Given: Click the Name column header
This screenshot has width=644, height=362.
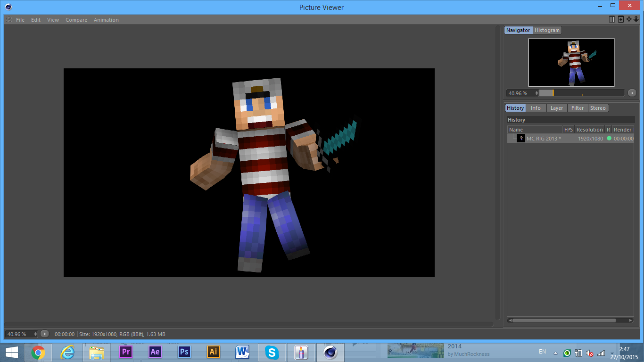Looking at the screenshot, I should 535,130.
